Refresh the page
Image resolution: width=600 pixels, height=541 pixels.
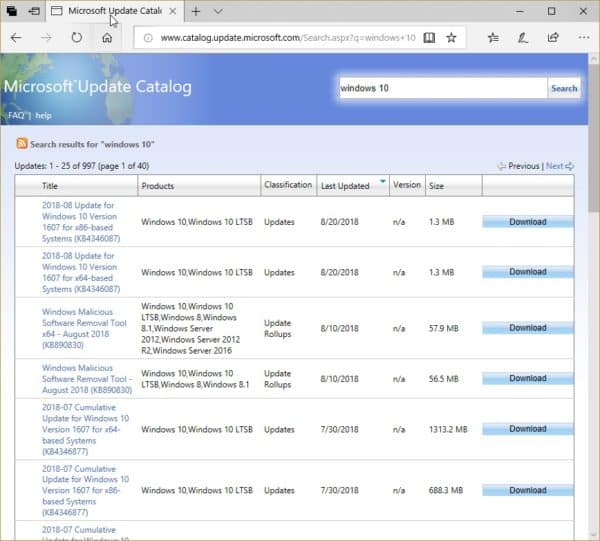[x=77, y=37]
